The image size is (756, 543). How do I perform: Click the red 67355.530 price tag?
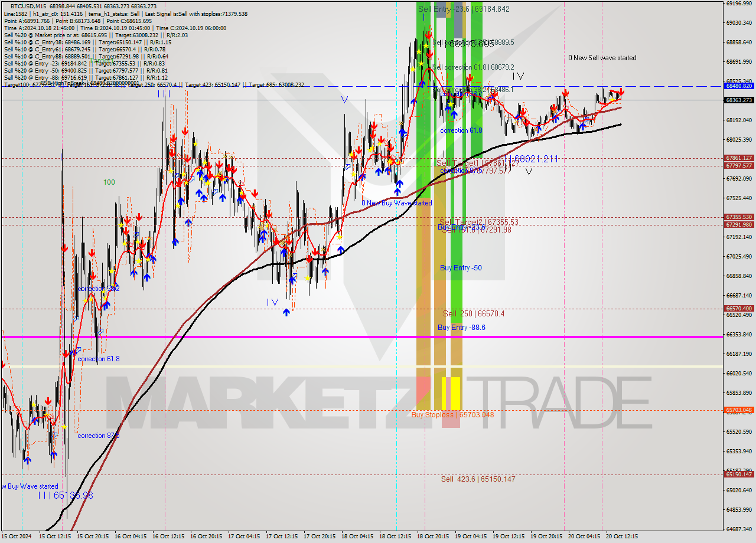point(738,217)
